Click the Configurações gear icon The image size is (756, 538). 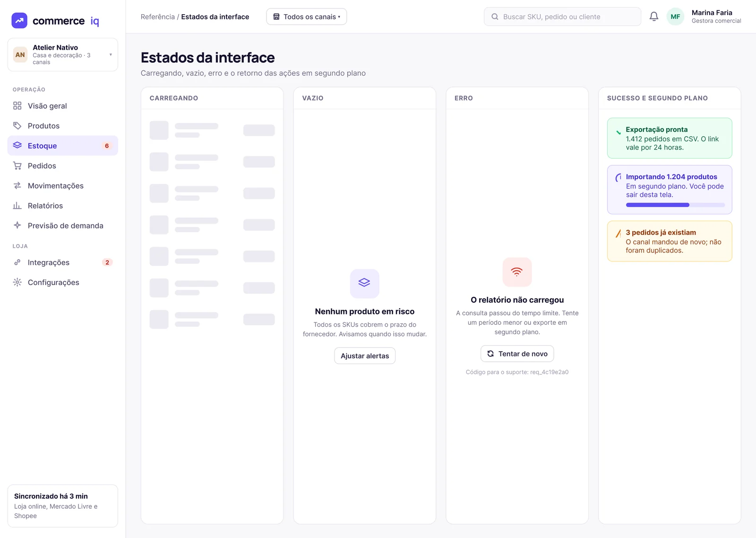[x=17, y=282]
